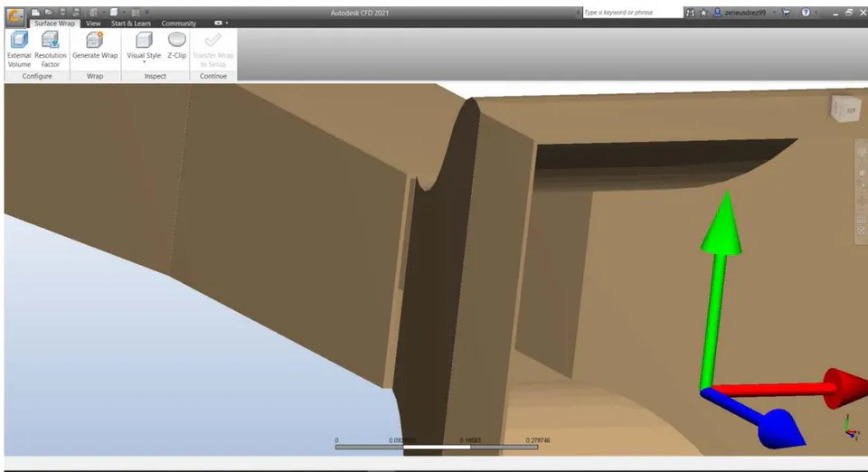Click the shopping cart icon
The image size is (868, 472).
pos(786,12)
